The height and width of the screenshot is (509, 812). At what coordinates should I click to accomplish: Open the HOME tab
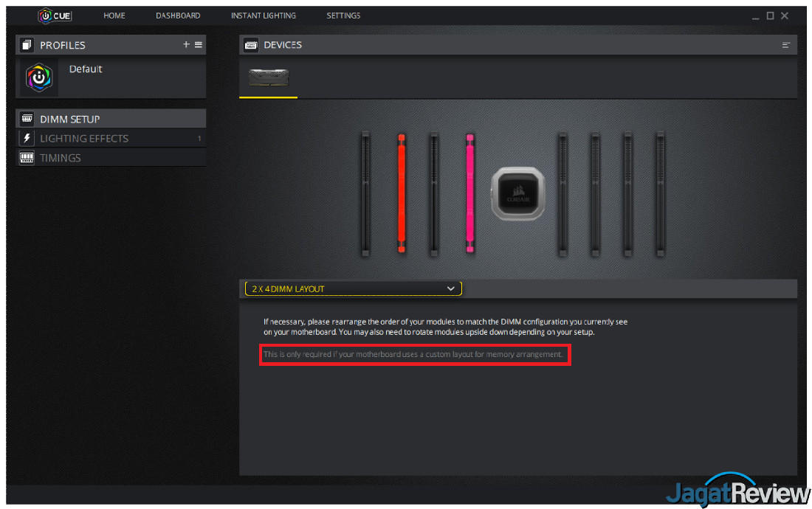114,15
